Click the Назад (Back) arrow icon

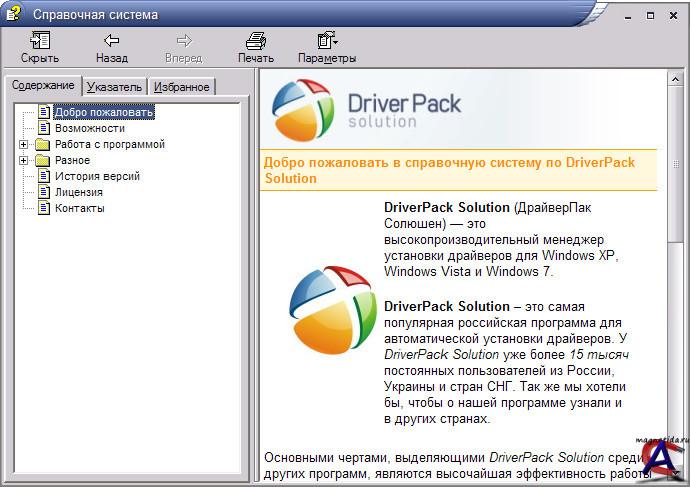tap(111, 40)
